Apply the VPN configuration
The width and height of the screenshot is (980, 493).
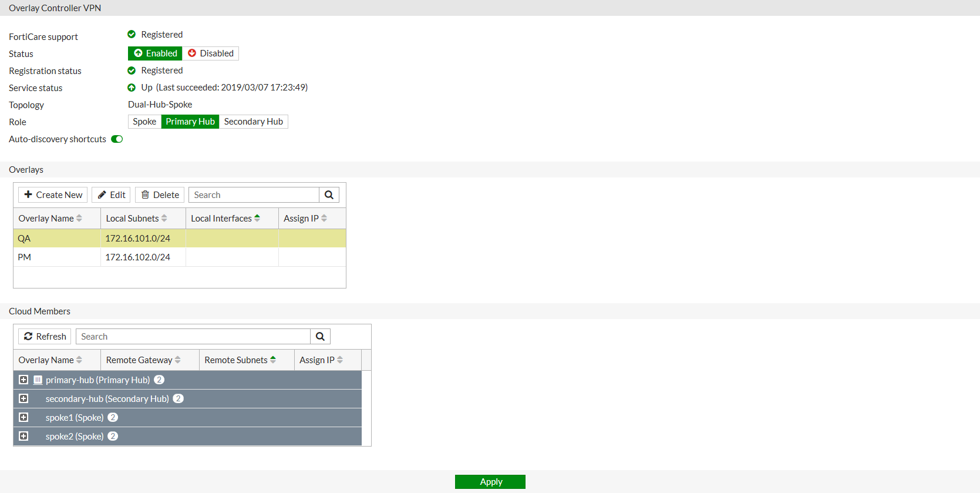(490, 482)
